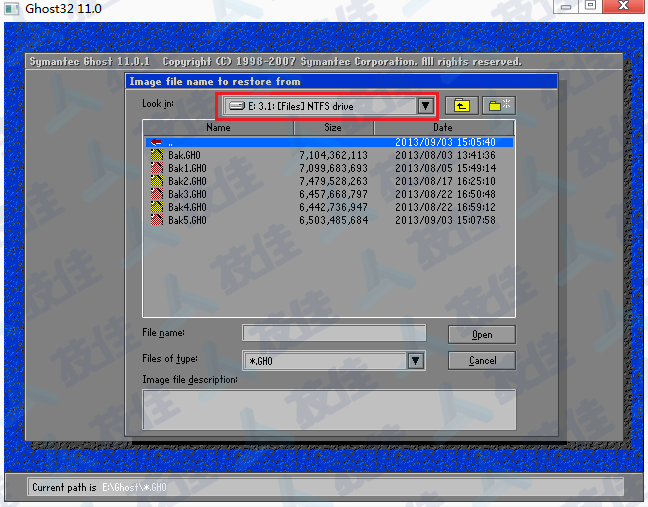Image resolution: width=648 pixels, height=507 pixels.
Task: Minimize the Ghost32 window
Action: (x=566, y=6)
